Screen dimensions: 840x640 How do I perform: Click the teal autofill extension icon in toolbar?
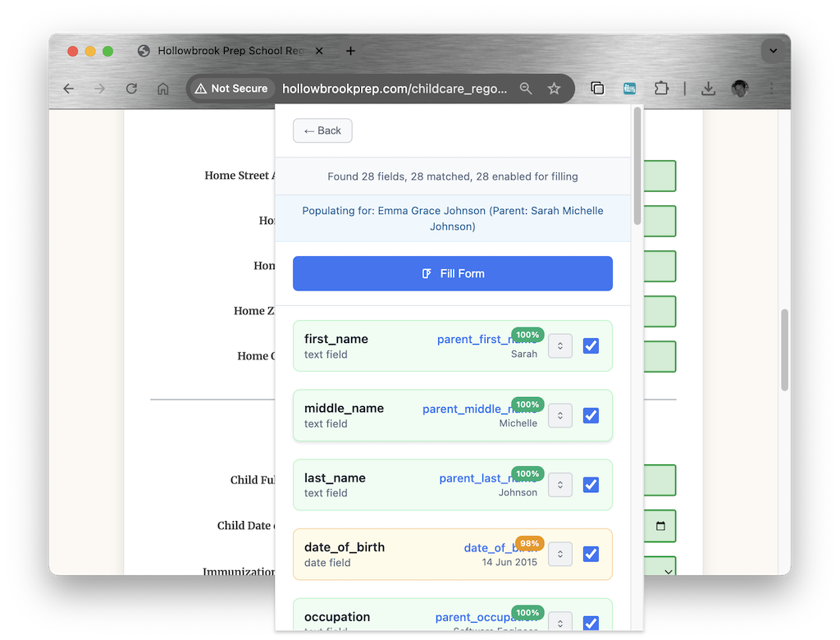coord(628,88)
